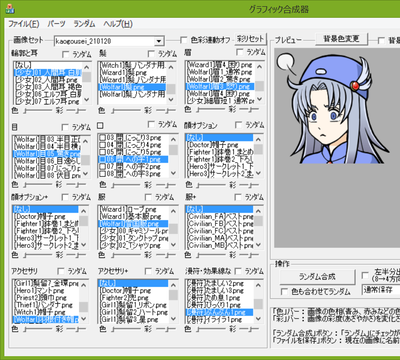Click the ランダム合成 button
This screenshot has width=400, height=360.
[x=317, y=277]
